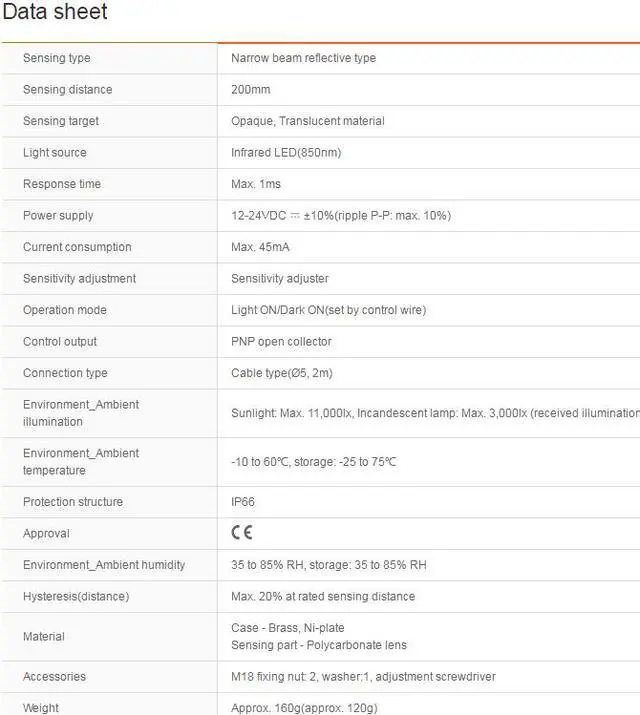This screenshot has height=715, width=640.
Task: Click the "Light ON/Dark ON" operation mode value
Action: 328,310
